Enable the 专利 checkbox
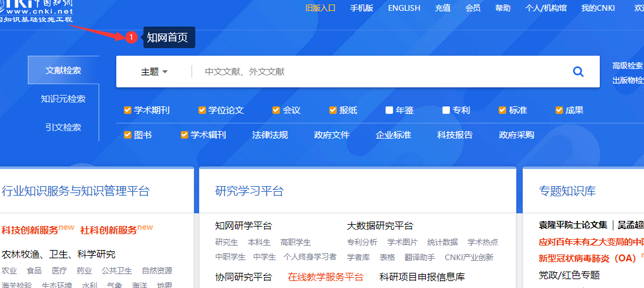 pos(446,110)
